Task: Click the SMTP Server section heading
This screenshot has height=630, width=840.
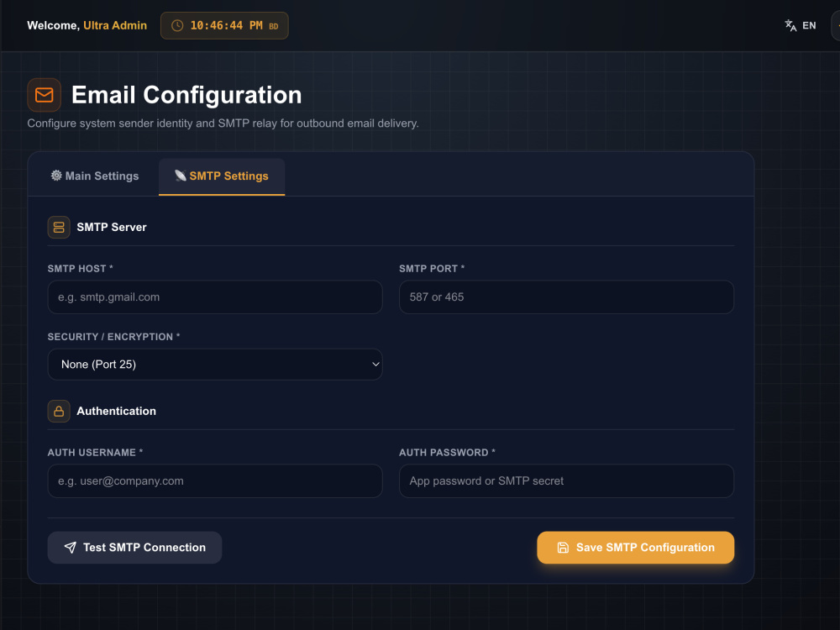Action: tap(112, 227)
